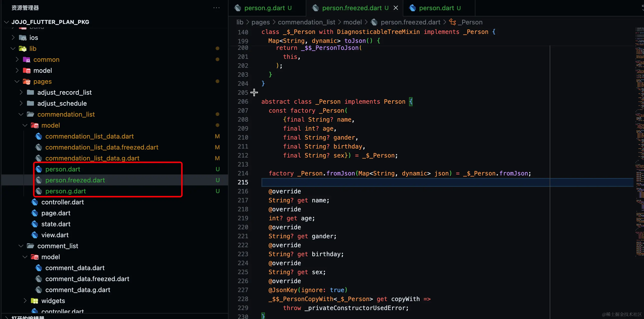
Task: Click the sticky scroll line 'toJson()' header
Action: click(324, 41)
